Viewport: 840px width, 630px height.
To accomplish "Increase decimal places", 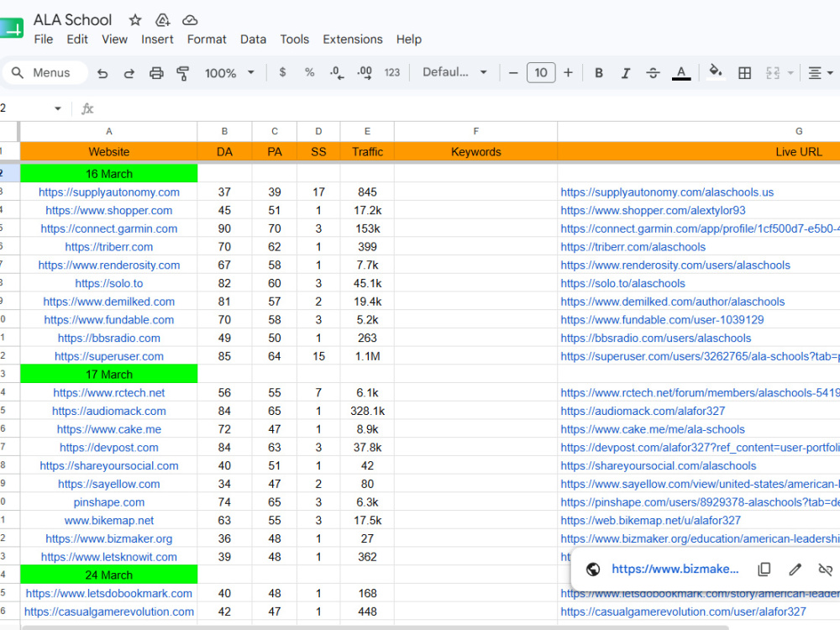I will point(365,73).
